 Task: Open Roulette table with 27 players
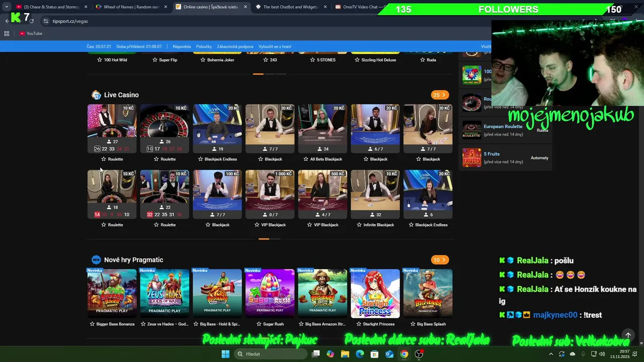point(112,128)
